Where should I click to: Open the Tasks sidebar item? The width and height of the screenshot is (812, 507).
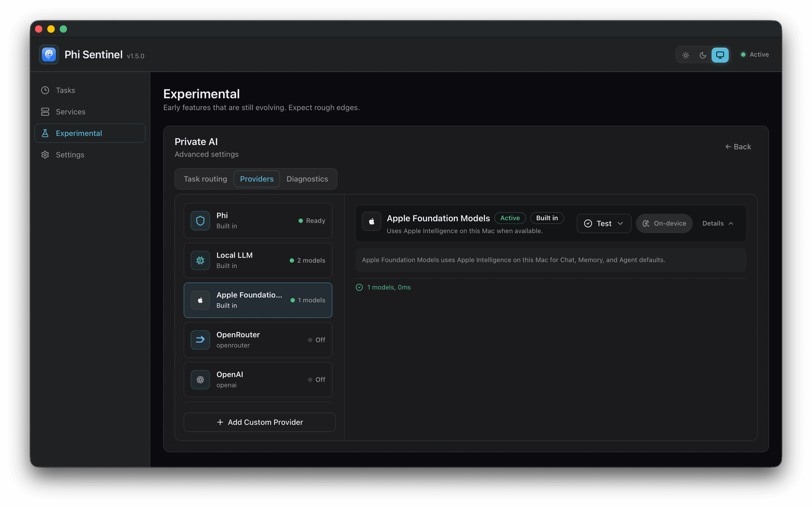pos(90,90)
